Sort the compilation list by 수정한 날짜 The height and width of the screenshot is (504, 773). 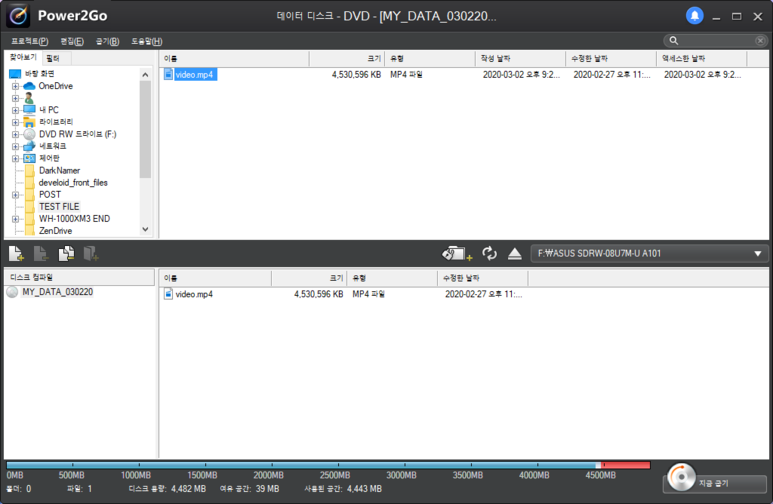[483, 279]
